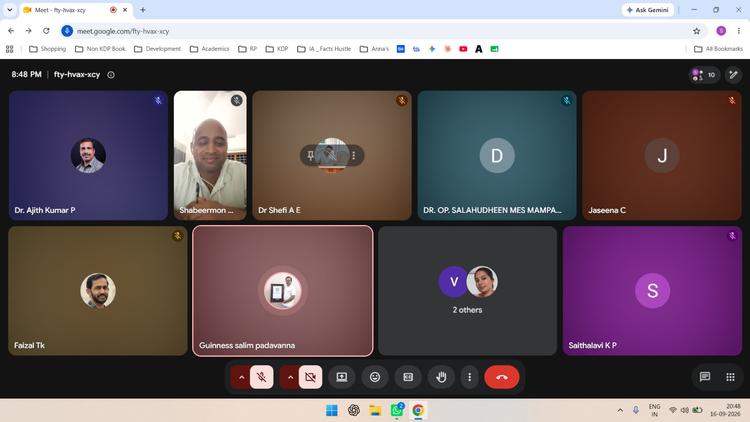The height and width of the screenshot is (422, 750).
Task: Open the taskbar clock showing 20:48
Action: (725, 410)
